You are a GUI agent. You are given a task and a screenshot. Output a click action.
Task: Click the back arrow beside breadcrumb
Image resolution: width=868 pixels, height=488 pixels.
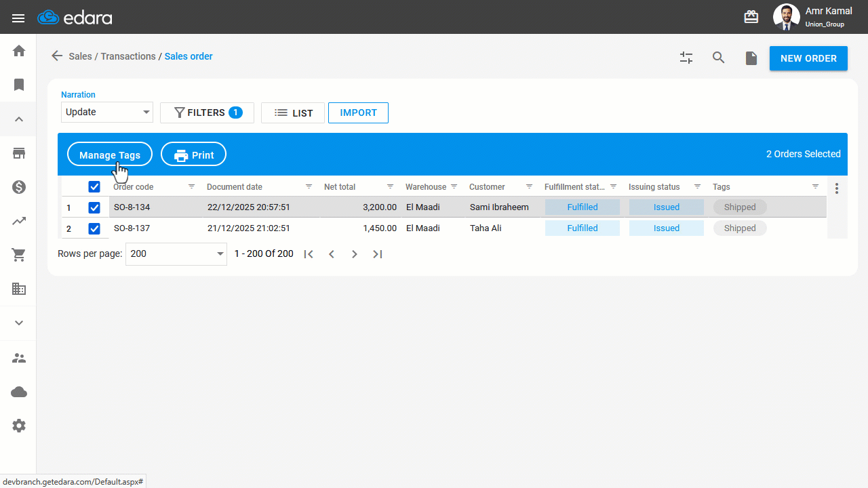(x=57, y=56)
